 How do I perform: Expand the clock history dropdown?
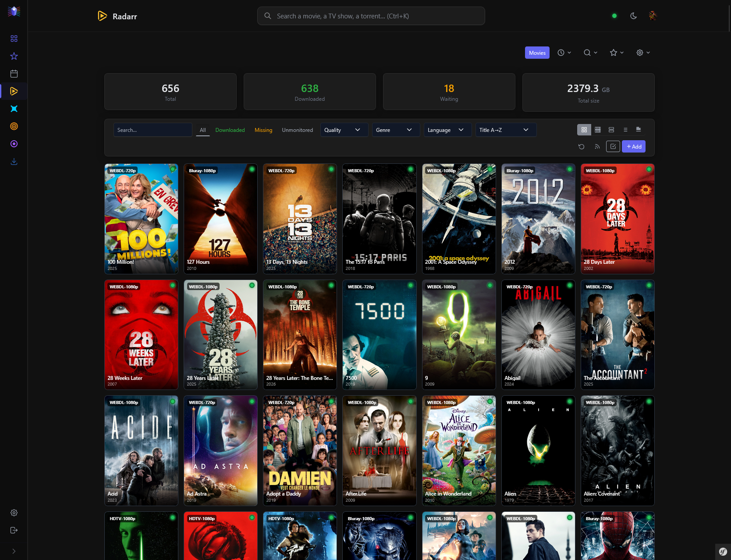564,53
